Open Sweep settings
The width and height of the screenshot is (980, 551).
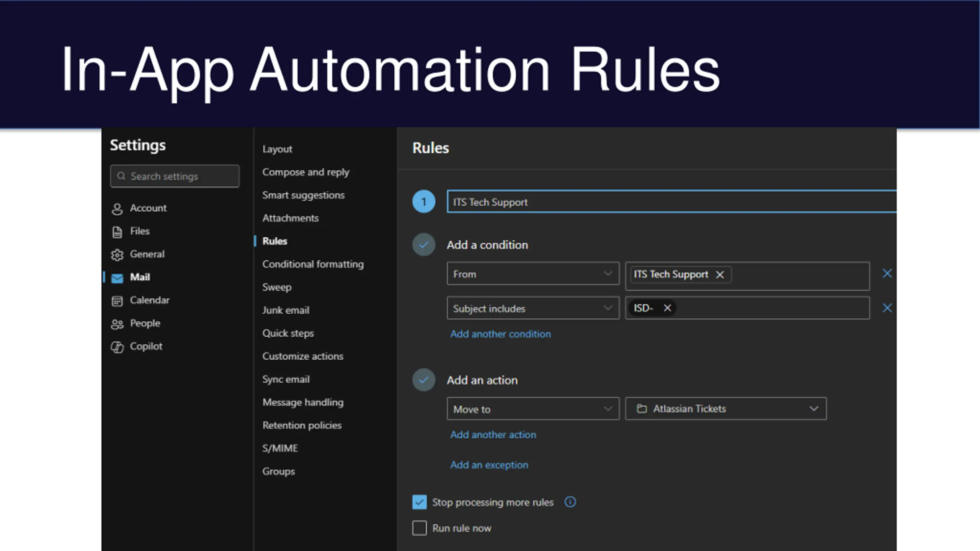point(277,287)
